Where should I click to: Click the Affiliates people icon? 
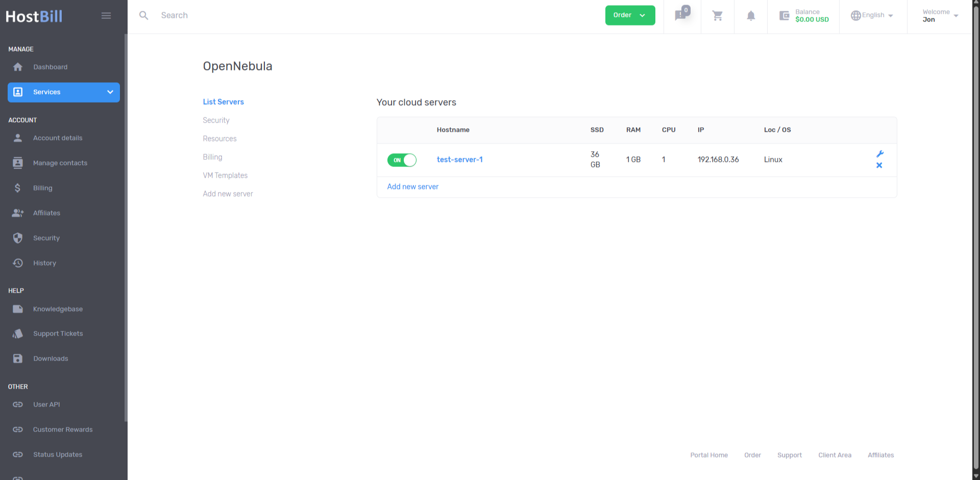point(18,213)
